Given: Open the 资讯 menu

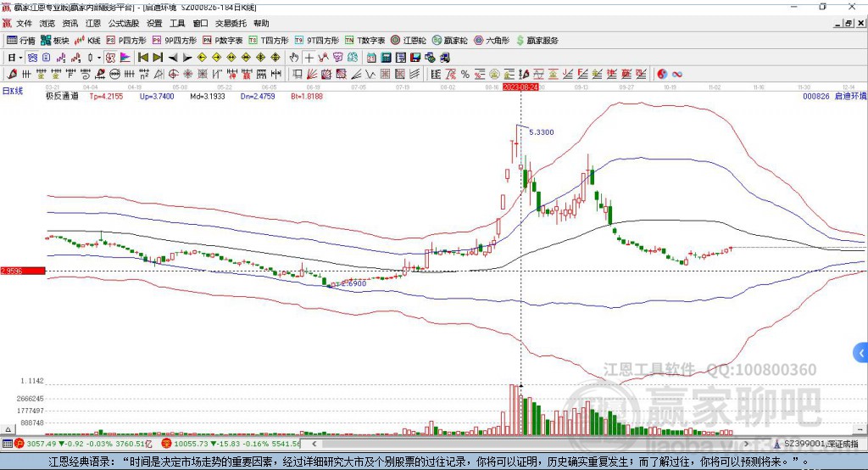Looking at the screenshot, I should (70, 23).
